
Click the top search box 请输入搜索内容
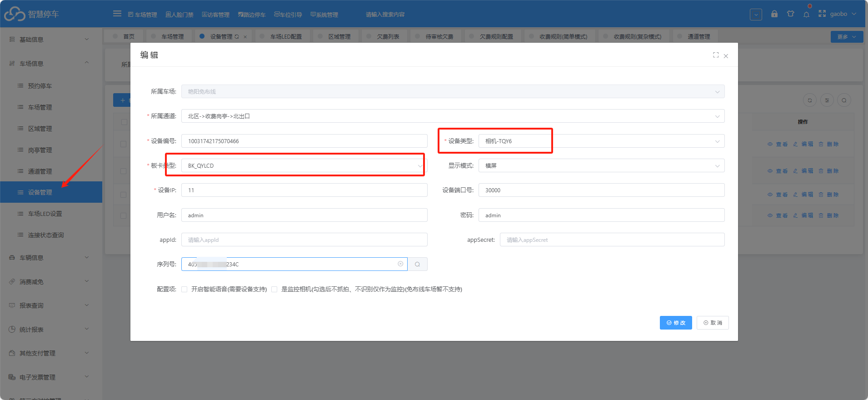[385, 15]
